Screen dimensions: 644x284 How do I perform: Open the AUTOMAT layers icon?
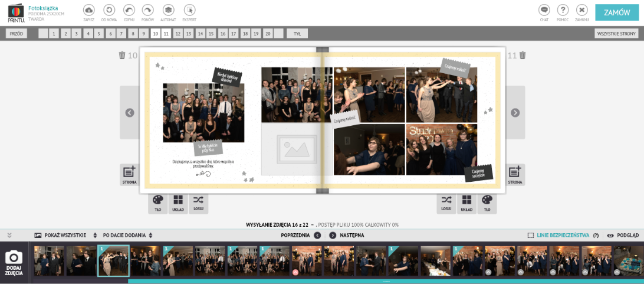(x=168, y=10)
